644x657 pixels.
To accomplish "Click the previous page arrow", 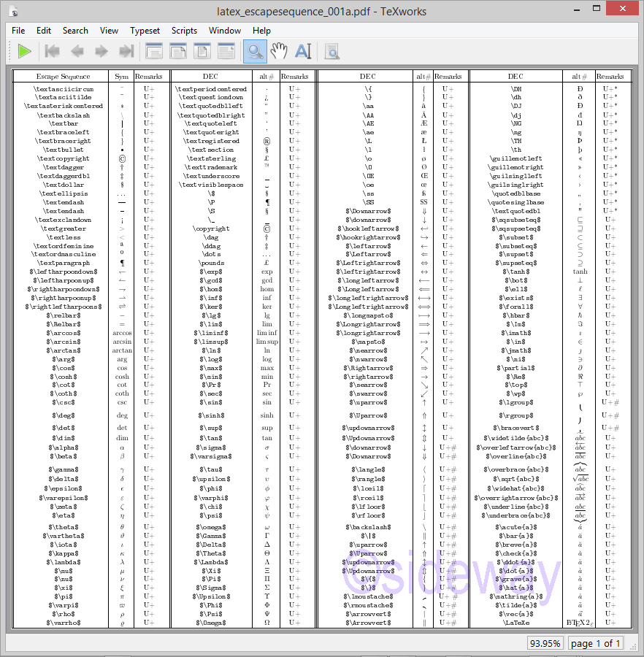I will (x=77, y=52).
